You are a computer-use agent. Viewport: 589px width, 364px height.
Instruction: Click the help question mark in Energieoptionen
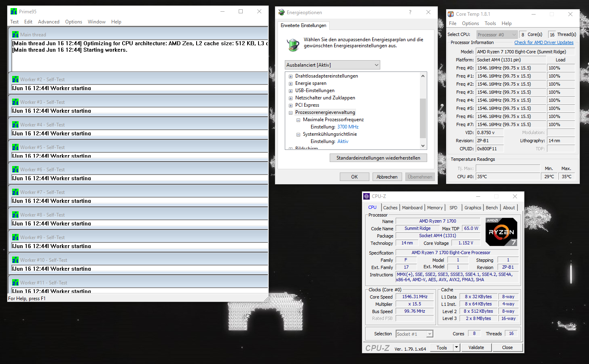410,13
